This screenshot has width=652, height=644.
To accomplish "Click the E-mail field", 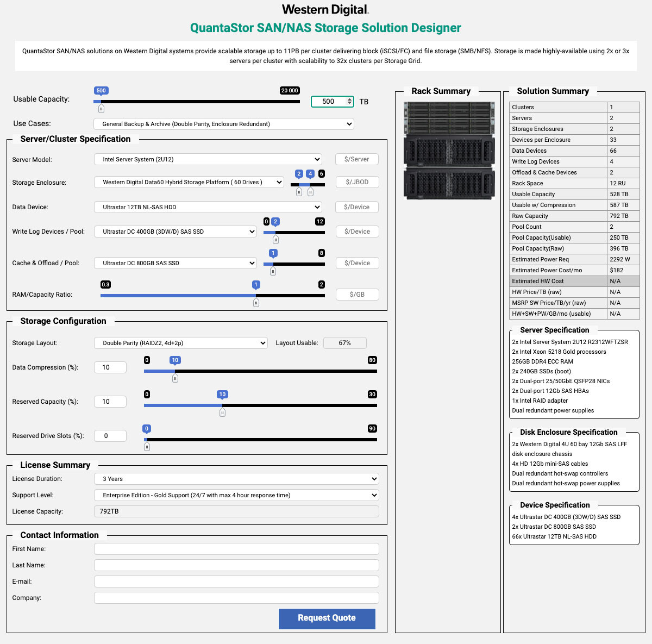I will click(x=236, y=582).
